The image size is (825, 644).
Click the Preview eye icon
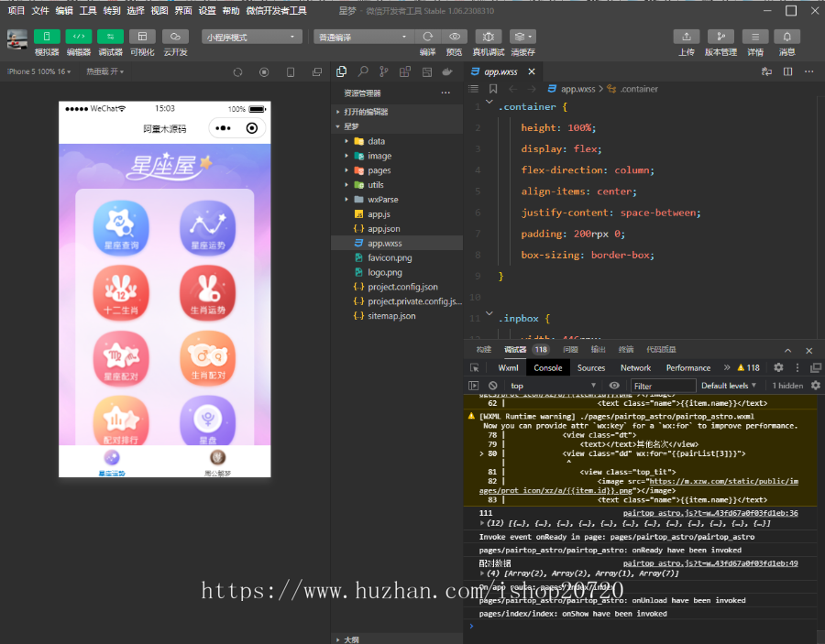point(455,37)
